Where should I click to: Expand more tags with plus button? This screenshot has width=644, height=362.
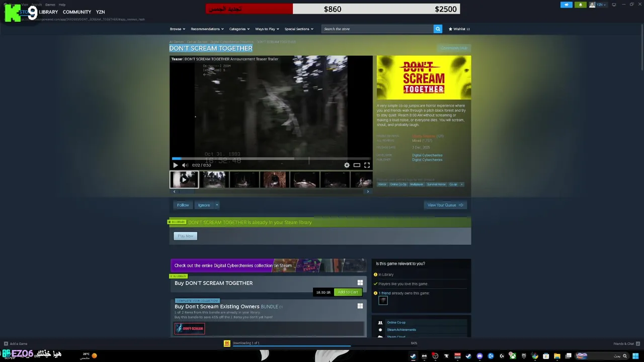[462, 184]
